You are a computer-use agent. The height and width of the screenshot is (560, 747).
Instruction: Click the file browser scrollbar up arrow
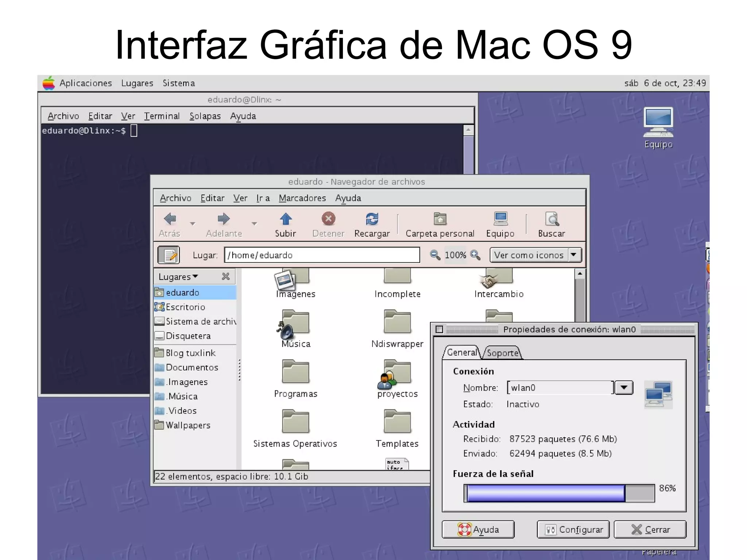click(x=580, y=274)
